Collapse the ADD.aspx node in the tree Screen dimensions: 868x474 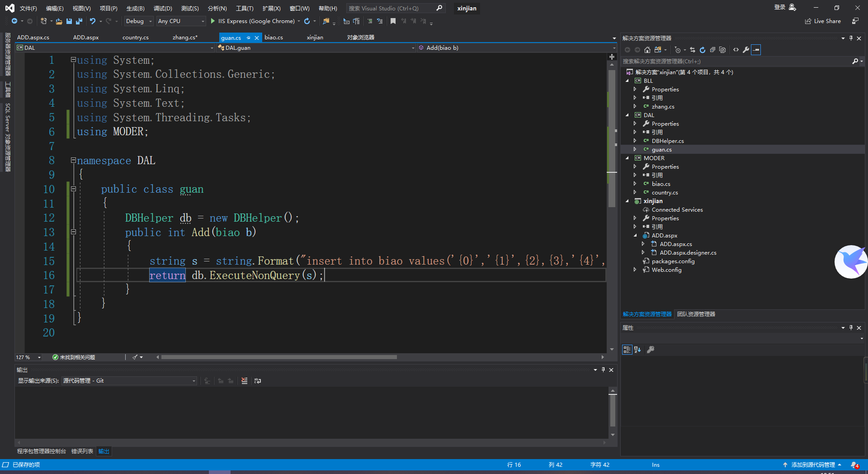click(x=635, y=236)
